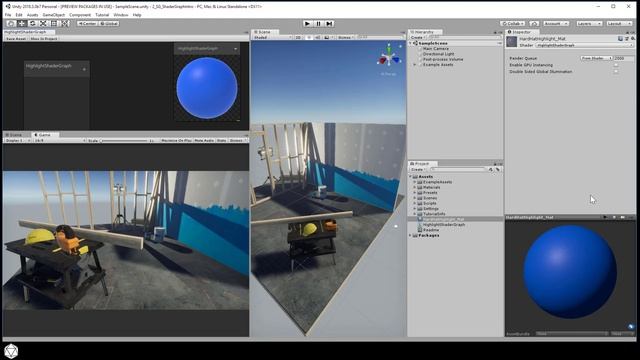
Task: Select the Scale tool in the toolbar
Action: 43,24
